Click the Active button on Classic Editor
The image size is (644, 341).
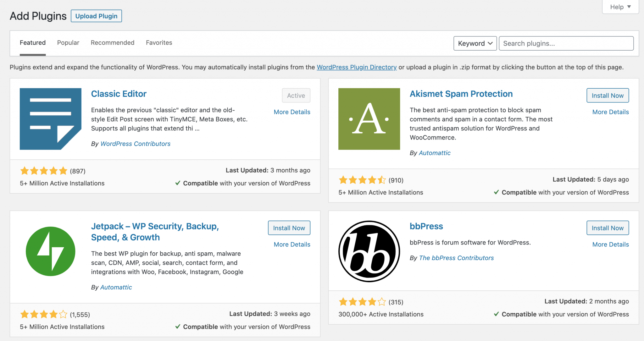coord(296,95)
